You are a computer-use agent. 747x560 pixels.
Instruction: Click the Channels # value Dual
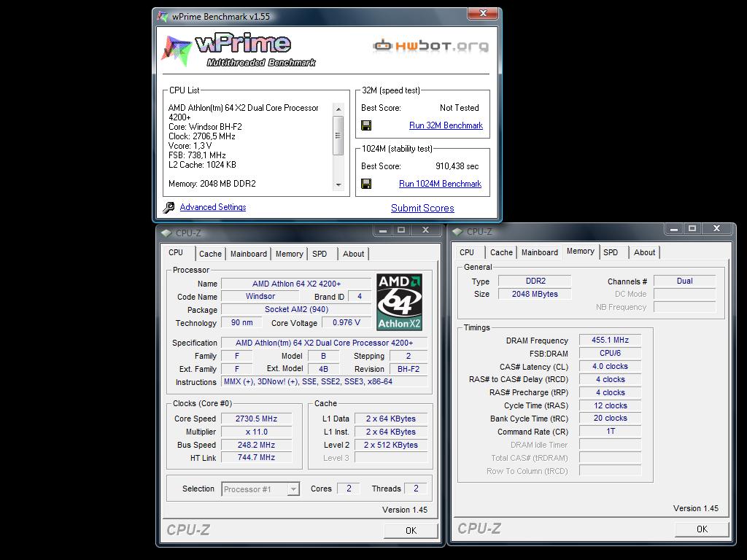tap(684, 281)
